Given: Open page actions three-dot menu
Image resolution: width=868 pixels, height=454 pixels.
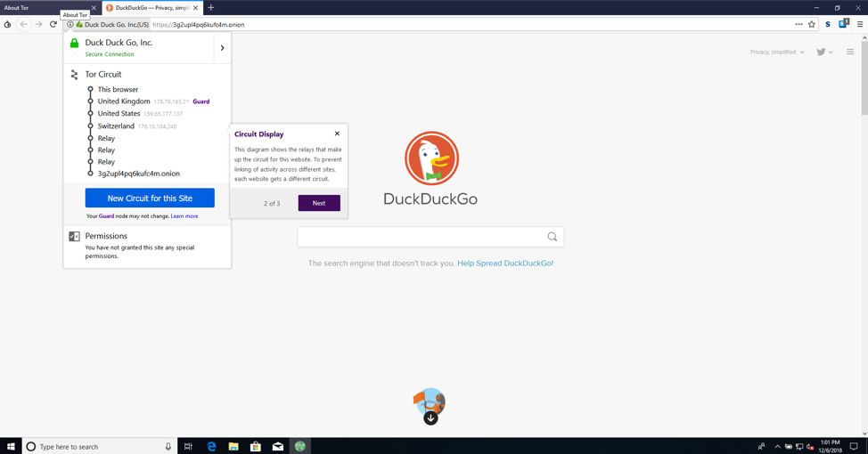Looking at the screenshot, I should tap(798, 24).
